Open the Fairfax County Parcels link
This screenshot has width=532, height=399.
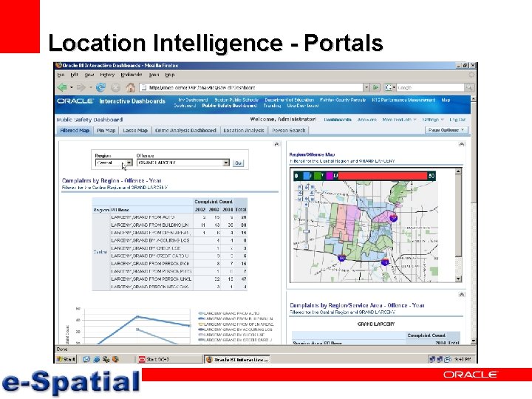tap(343, 100)
